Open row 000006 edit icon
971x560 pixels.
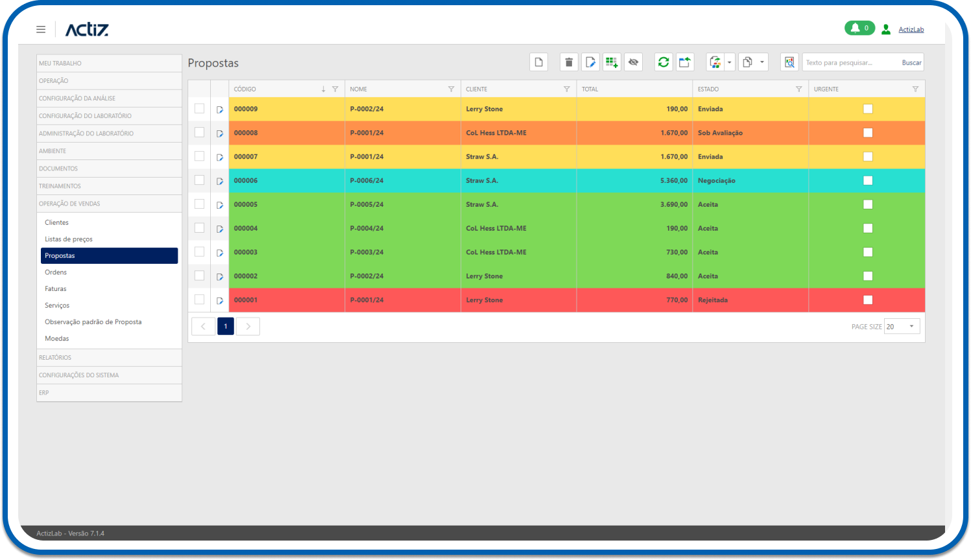220,181
